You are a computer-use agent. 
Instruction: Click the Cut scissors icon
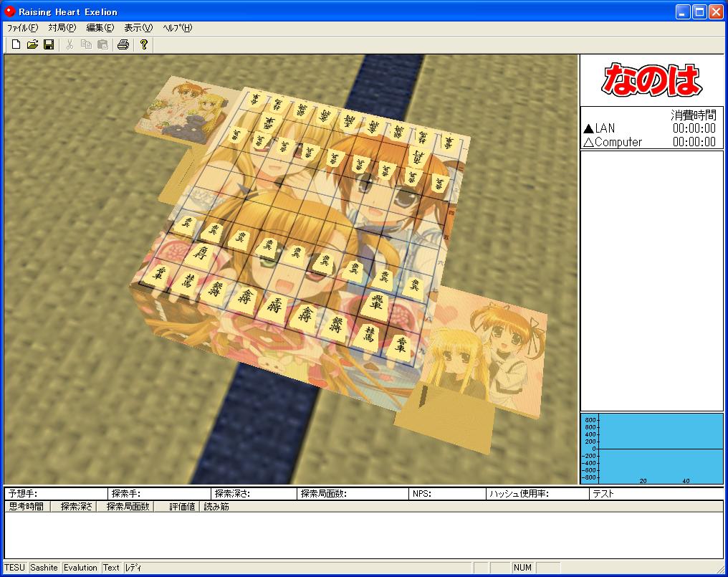click(x=70, y=44)
